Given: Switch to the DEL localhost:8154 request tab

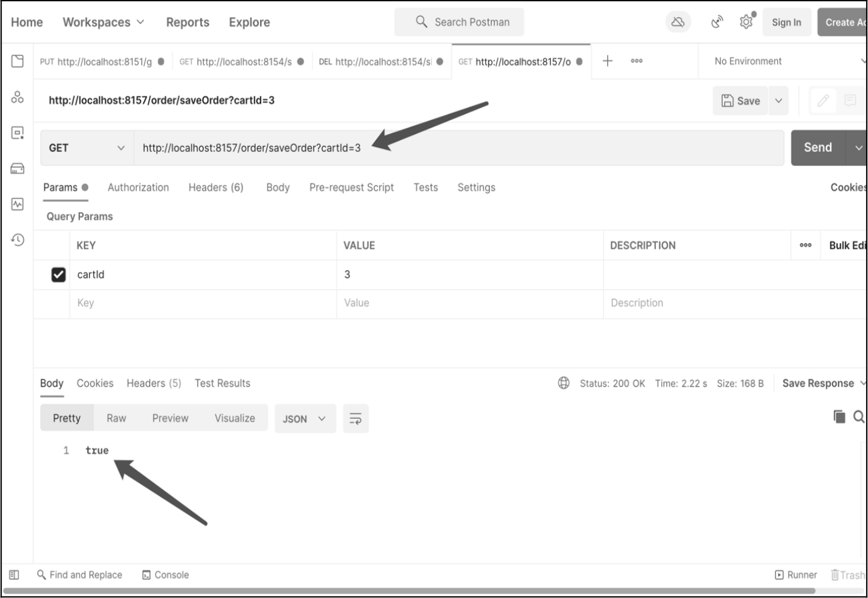Looking at the screenshot, I should pyautogui.click(x=381, y=61).
